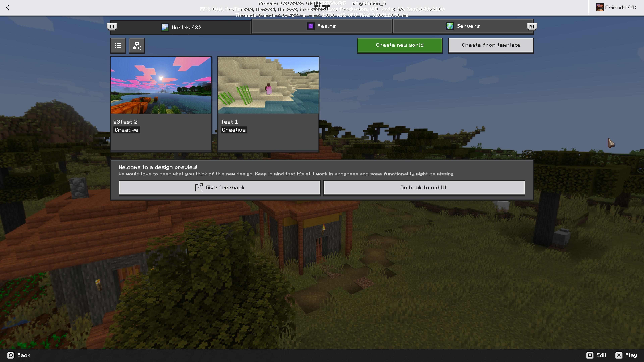Click the Test 1 world name
The height and width of the screenshot is (362, 644).
tap(229, 122)
